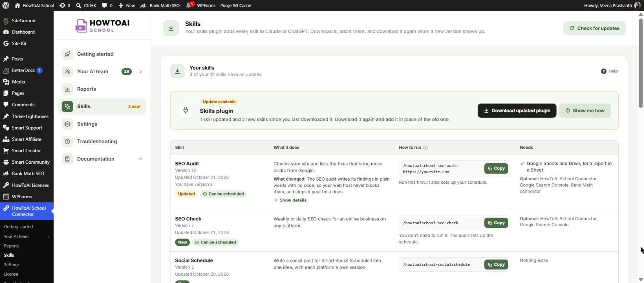Open the comments bubble showing 0
The width and height of the screenshot is (644, 283).
click(107, 5)
